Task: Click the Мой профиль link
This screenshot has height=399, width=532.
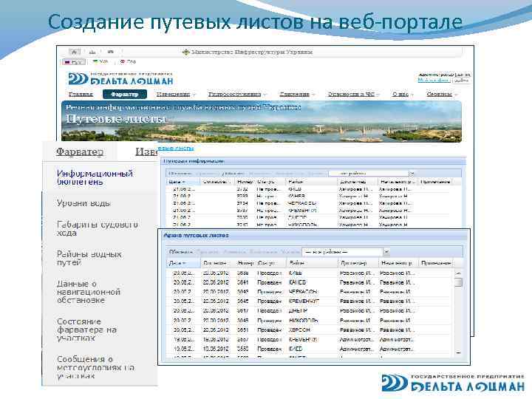Action: pyautogui.click(x=434, y=81)
